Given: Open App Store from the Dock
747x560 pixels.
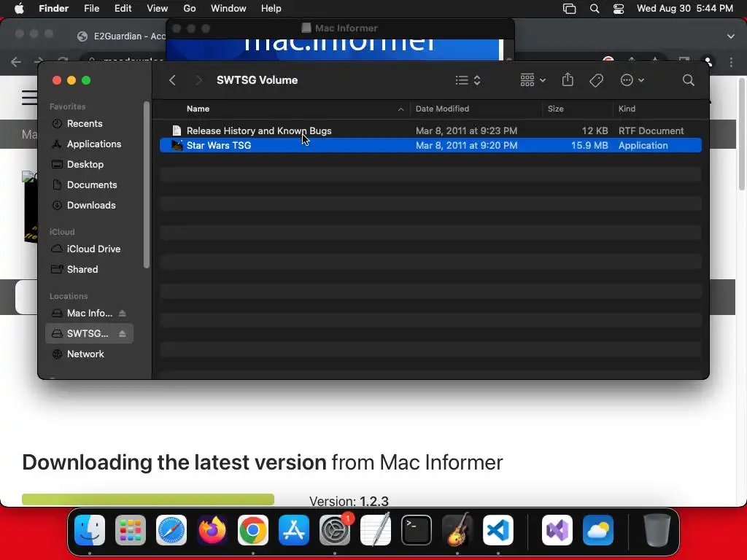Looking at the screenshot, I should click(294, 530).
